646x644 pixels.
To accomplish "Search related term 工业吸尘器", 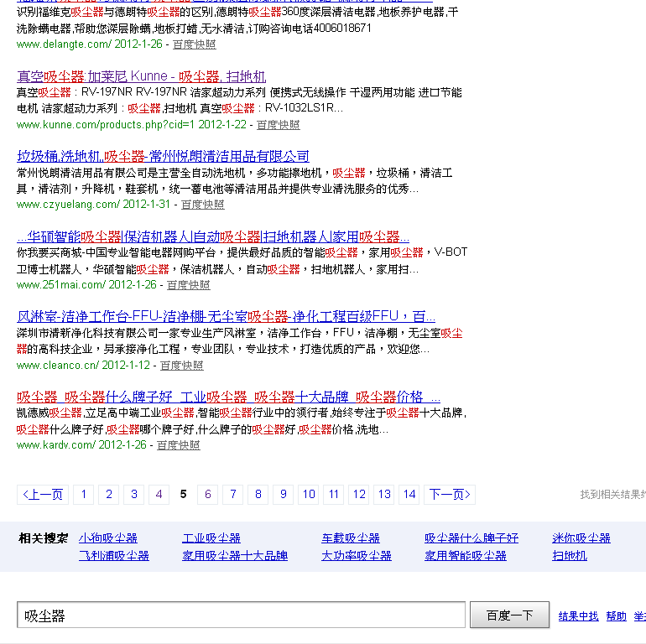I will coord(211,538).
